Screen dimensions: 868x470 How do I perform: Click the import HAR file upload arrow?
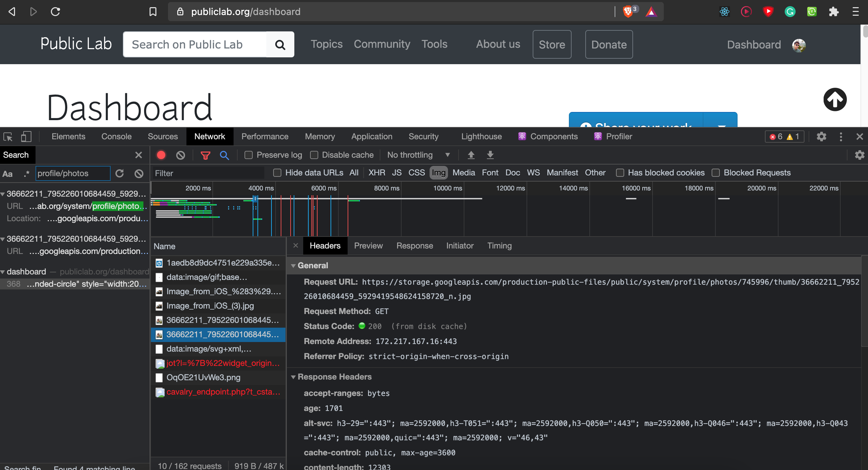click(x=471, y=155)
